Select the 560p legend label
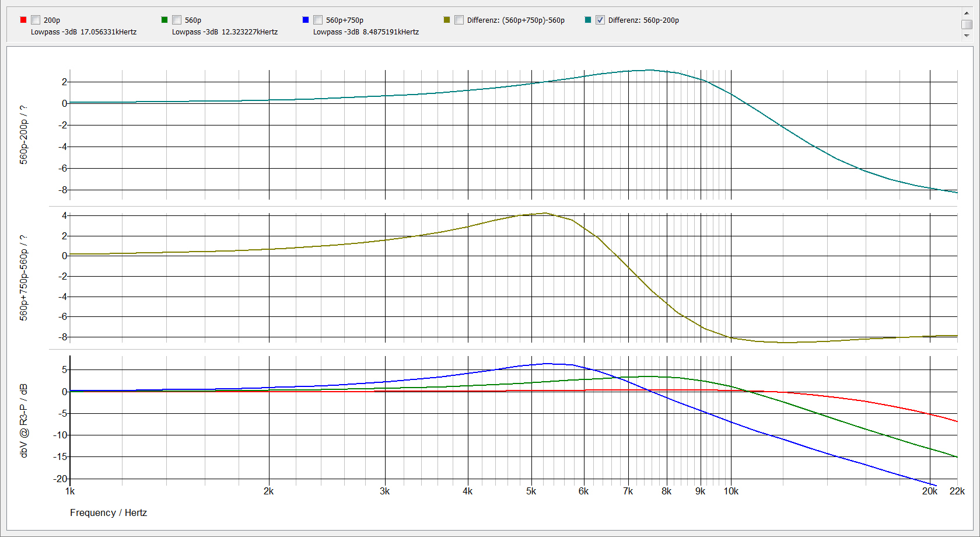 [x=193, y=20]
